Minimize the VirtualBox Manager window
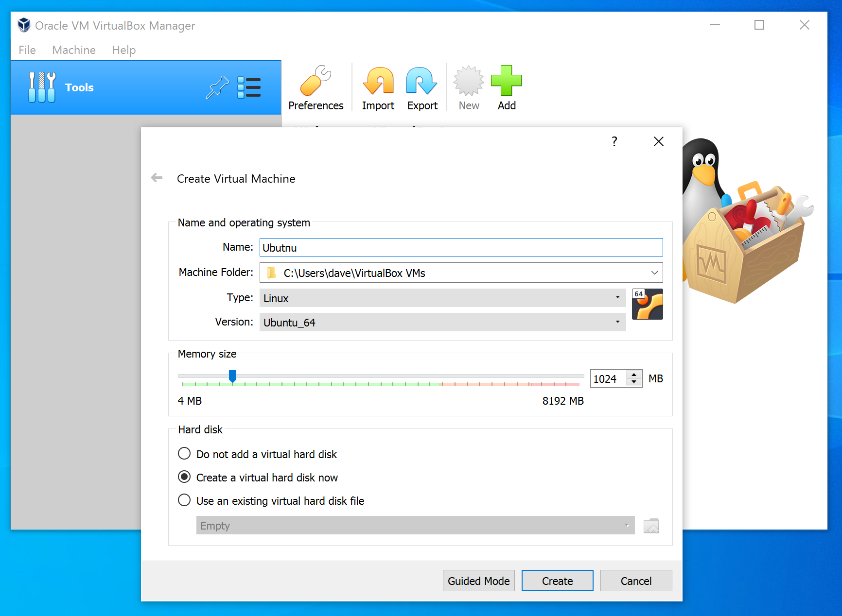This screenshot has height=616, width=842. pos(715,25)
